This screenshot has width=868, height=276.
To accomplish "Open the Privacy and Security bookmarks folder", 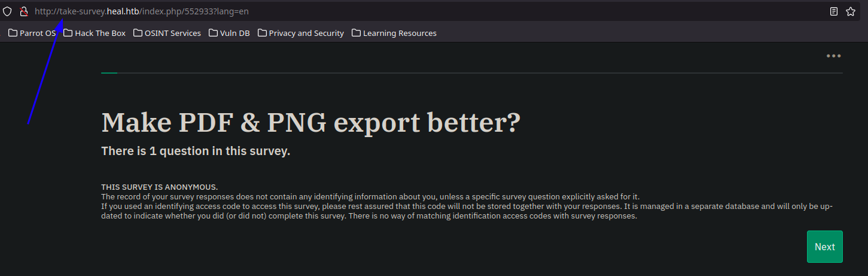I will [x=300, y=33].
